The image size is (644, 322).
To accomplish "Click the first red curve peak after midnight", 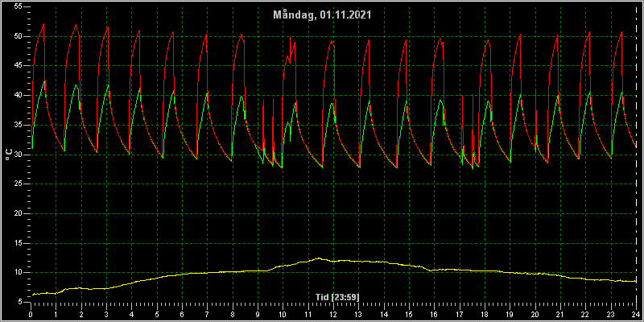I will coord(43,24).
